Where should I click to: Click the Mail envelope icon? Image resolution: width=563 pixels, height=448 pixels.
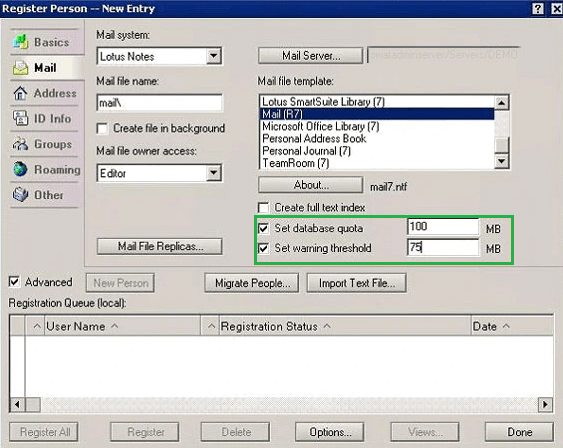click(x=20, y=67)
